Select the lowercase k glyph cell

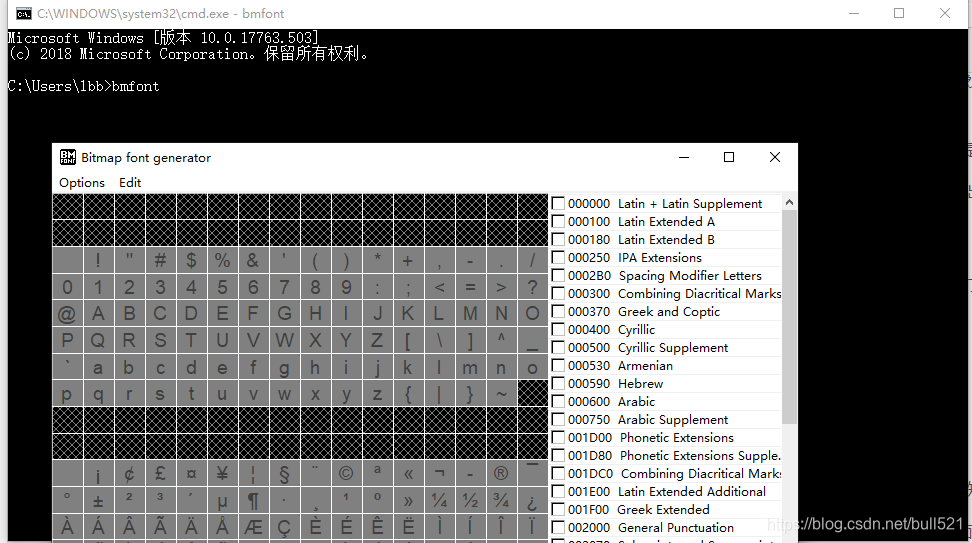point(409,367)
